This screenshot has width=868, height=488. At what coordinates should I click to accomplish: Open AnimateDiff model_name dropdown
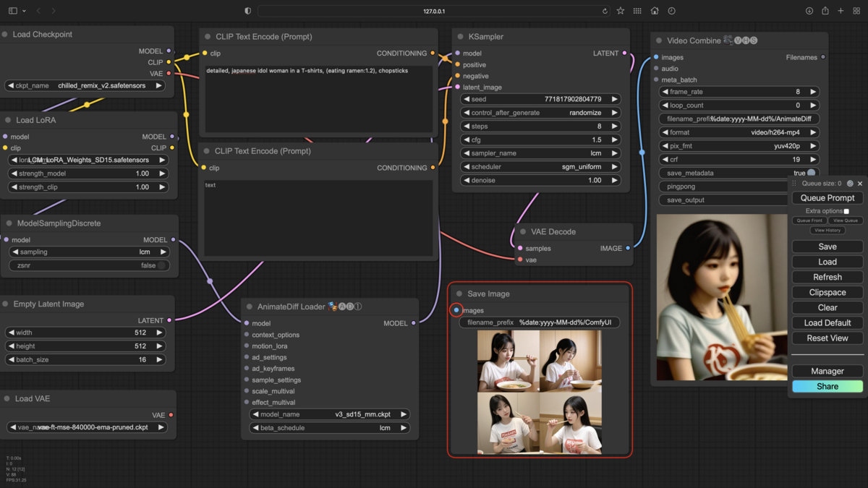coord(330,414)
